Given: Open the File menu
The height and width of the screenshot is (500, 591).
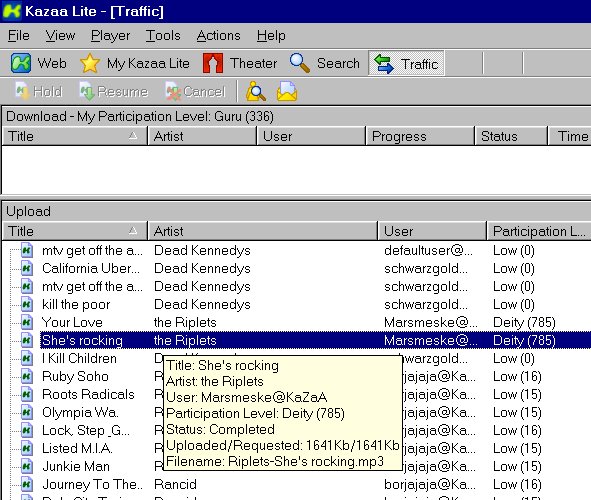Looking at the screenshot, I should (19, 35).
